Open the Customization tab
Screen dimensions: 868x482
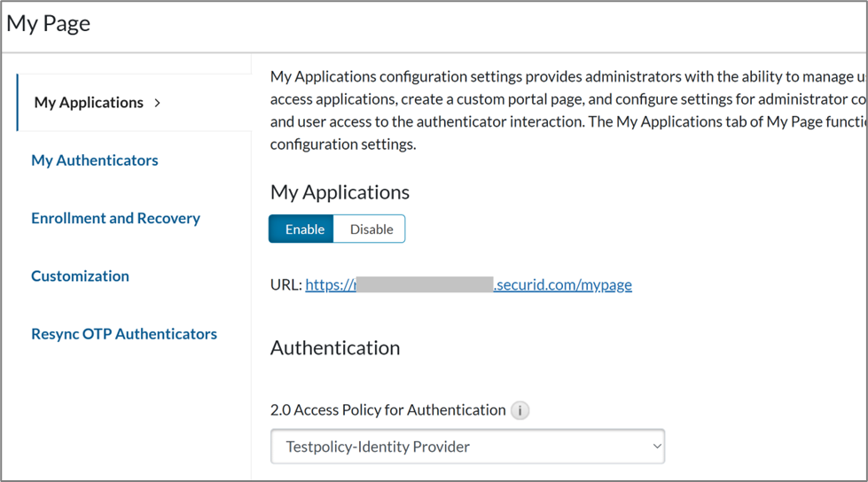coord(80,276)
